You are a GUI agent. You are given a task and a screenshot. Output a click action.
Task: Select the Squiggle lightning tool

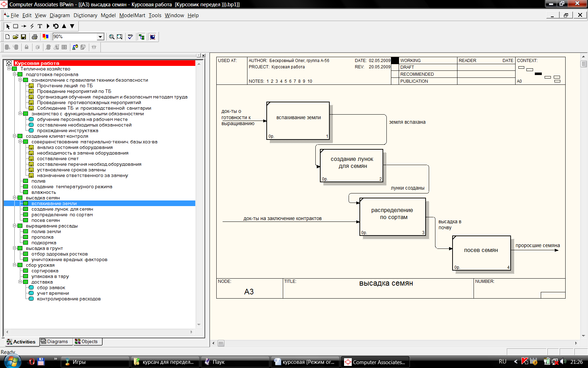pos(32,26)
